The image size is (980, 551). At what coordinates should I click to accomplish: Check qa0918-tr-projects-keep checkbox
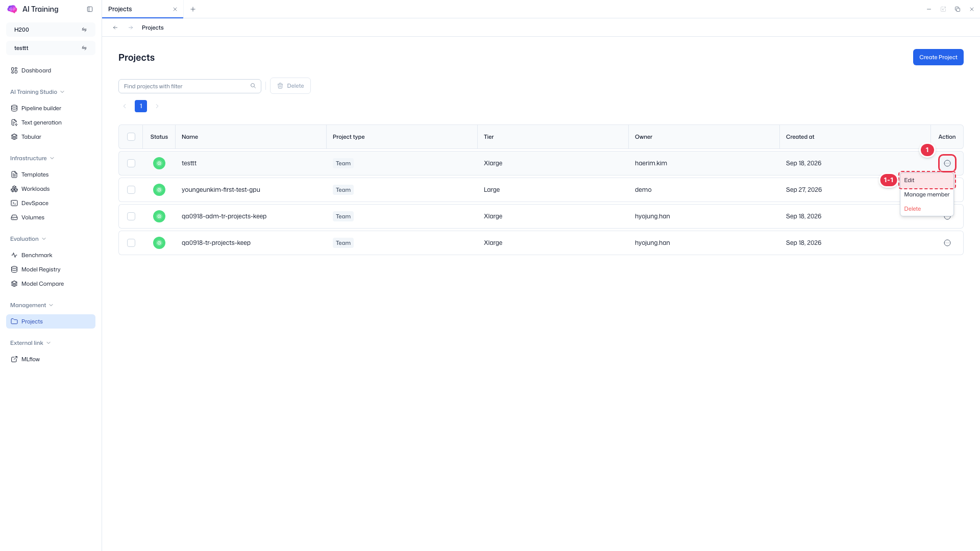(131, 243)
